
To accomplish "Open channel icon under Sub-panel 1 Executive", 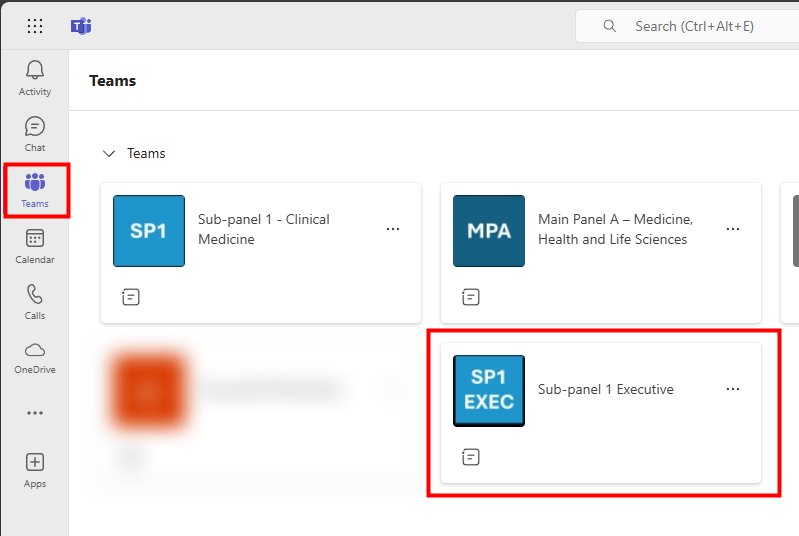I will [x=471, y=457].
